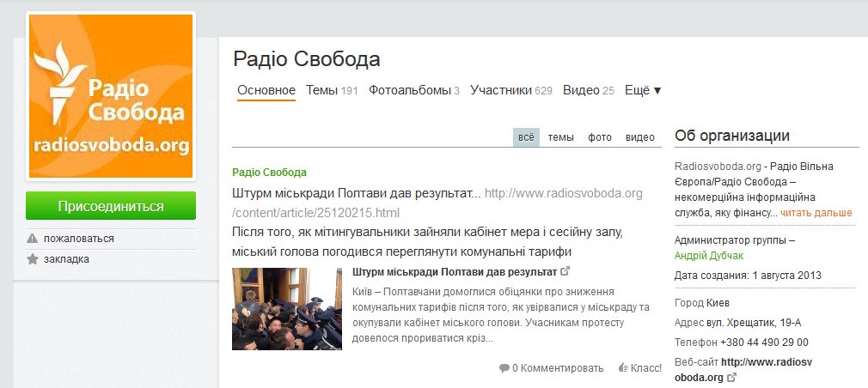This screenshot has width=868, height=388.
Task: Click the Город Киев text
Action: point(702,303)
